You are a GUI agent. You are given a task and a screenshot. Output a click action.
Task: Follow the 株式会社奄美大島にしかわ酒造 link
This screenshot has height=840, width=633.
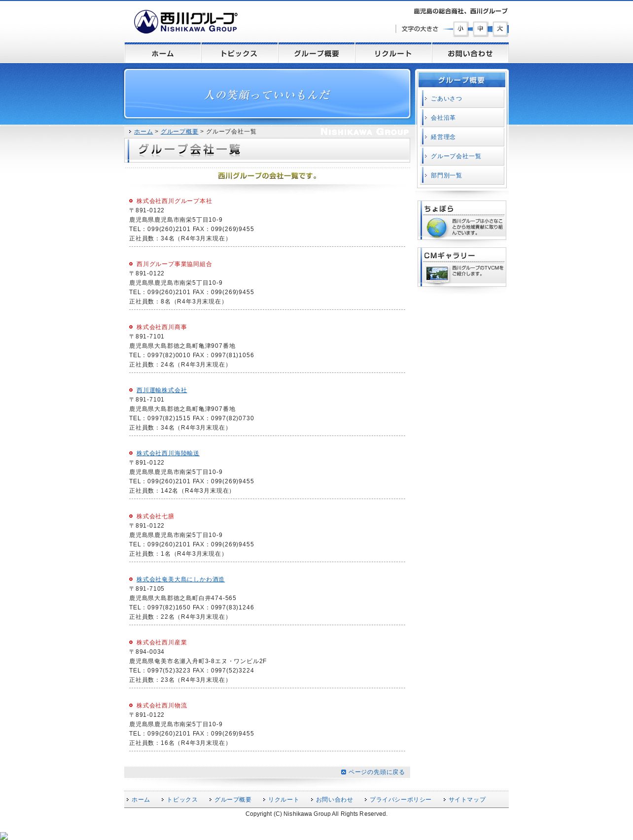[180, 579]
